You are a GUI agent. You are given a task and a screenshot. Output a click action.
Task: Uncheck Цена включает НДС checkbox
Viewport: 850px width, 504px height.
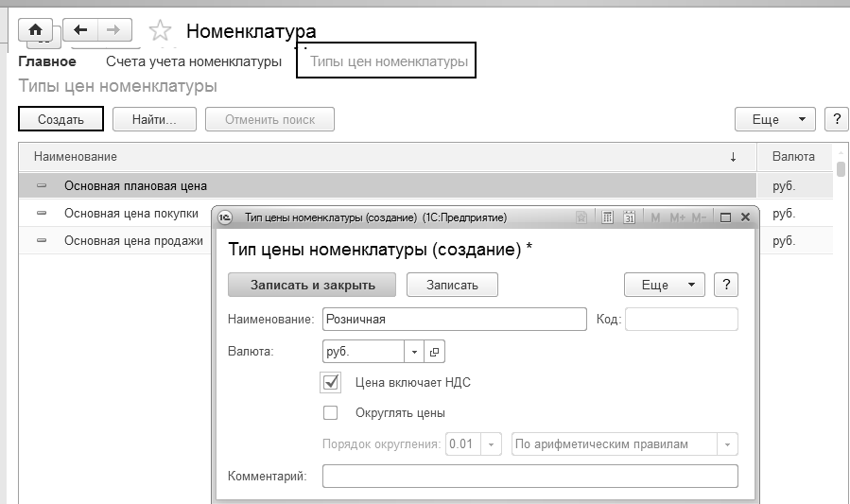(x=331, y=383)
